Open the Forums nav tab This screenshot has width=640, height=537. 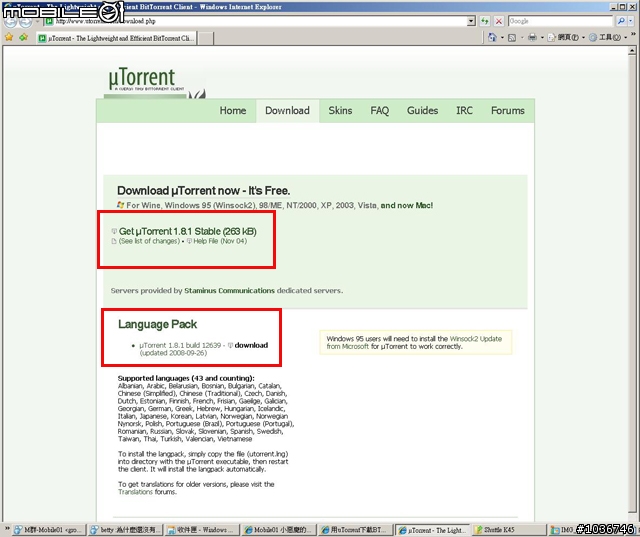click(508, 111)
